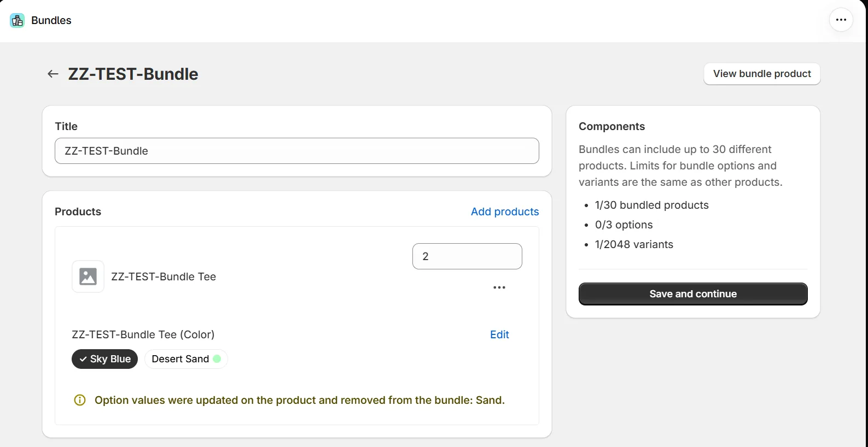Edit the ZZ-TEST-Bundle Tee color options

pos(499,334)
